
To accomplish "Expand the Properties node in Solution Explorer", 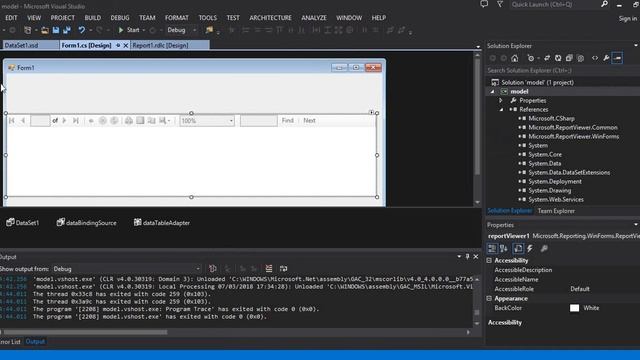I will point(501,101).
